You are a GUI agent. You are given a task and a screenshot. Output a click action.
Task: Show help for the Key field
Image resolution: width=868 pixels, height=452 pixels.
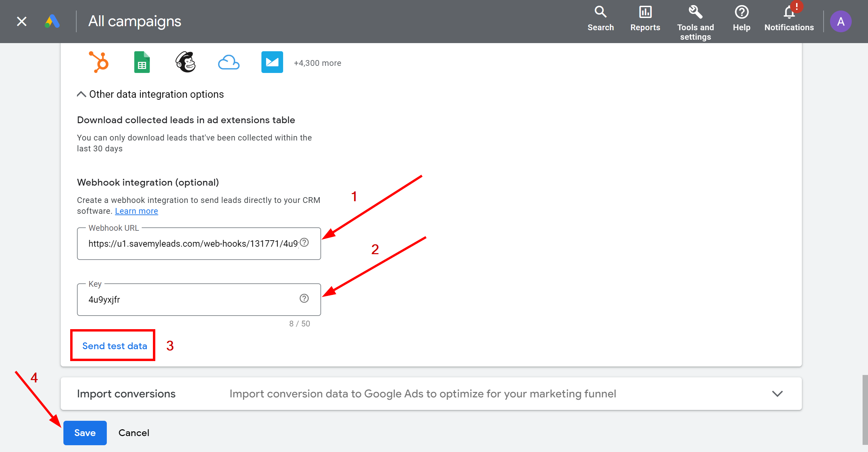point(304,299)
